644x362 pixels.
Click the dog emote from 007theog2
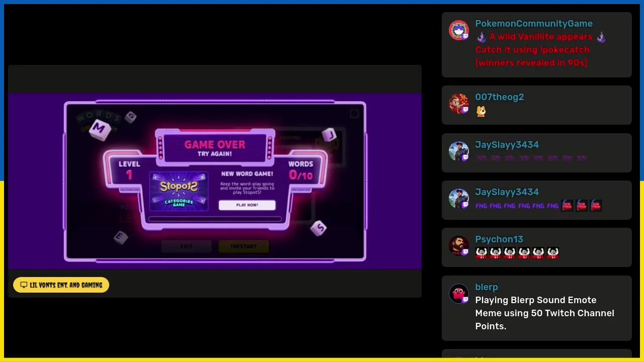[x=481, y=111]
